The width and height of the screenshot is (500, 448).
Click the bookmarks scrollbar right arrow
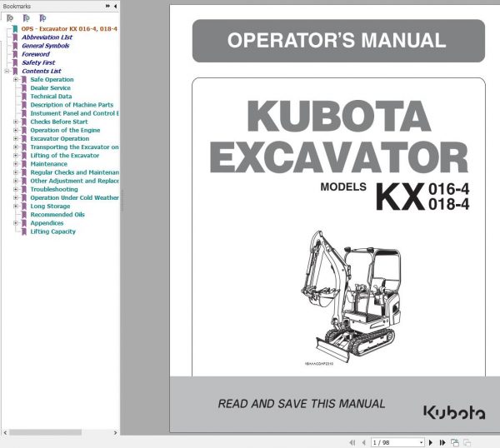(x=116, y=433)
